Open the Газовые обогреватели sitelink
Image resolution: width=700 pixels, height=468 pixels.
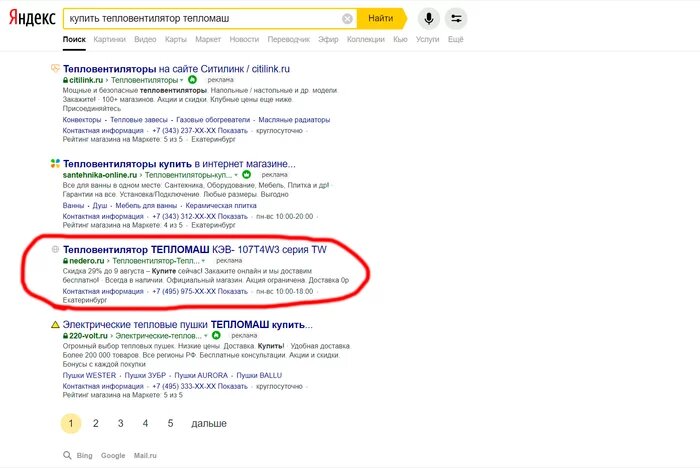(x=213, y=120)
